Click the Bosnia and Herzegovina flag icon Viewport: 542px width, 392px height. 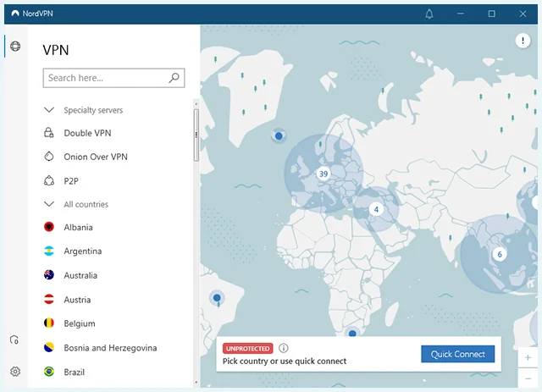pyautogui.click(x=49, y=347)
